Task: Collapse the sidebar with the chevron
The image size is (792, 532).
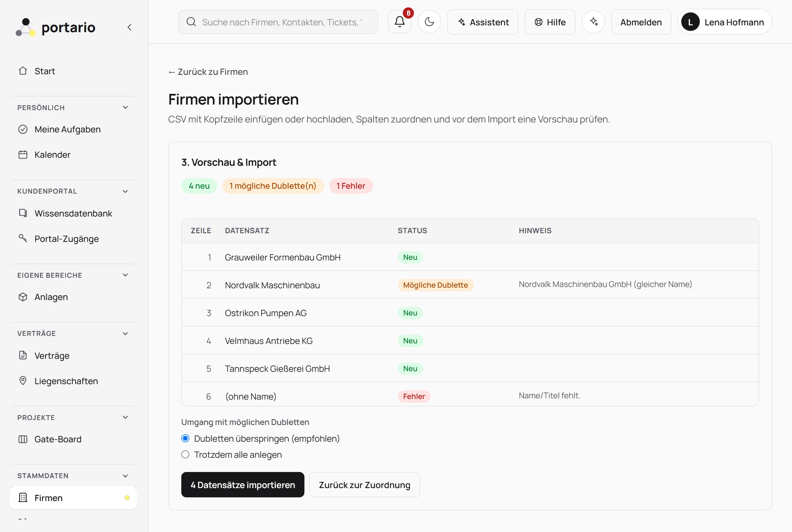Action: tap(129, 27)
